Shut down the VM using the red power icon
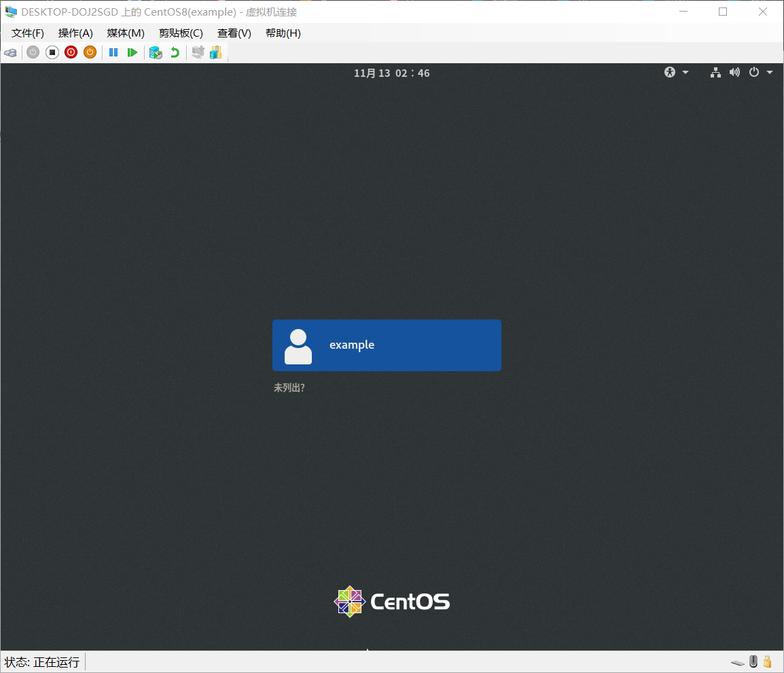 (71, 52)
